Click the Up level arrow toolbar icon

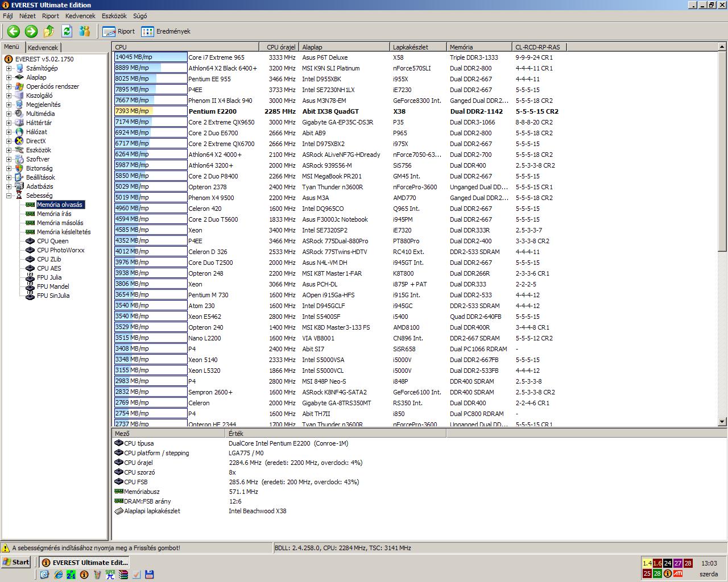(49, 31)
